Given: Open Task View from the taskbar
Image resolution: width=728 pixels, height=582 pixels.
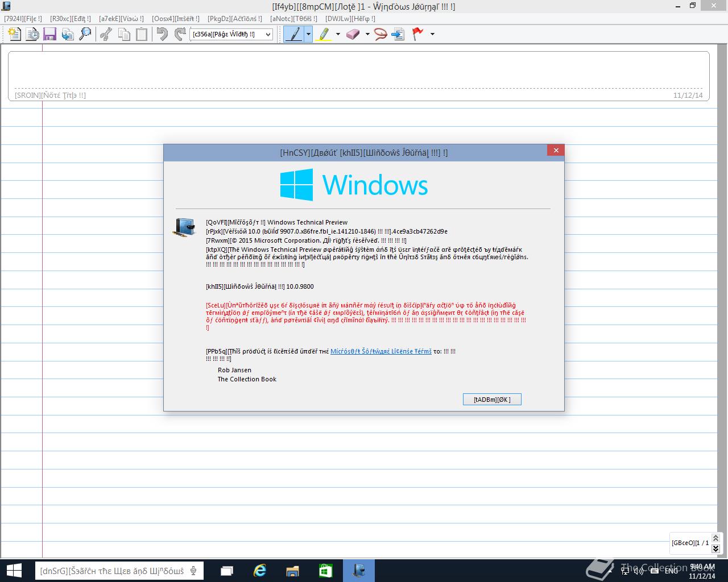Looking at the screenshot, I should click(x=227, y=571).
